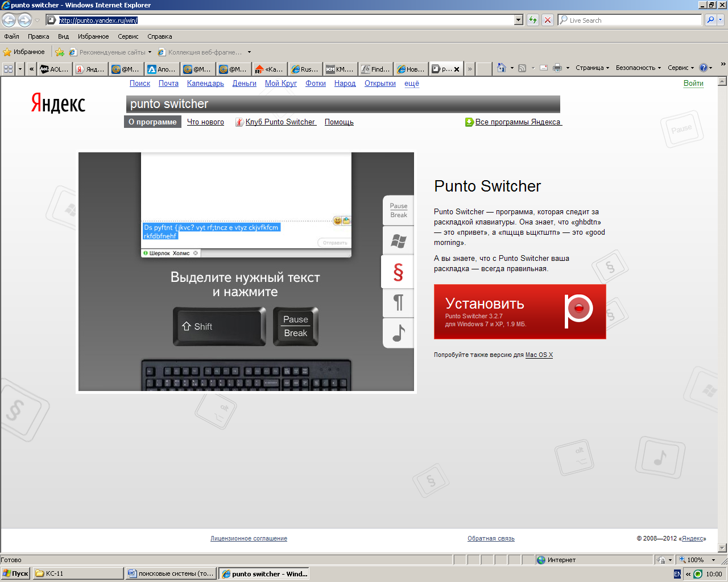This screenshot has width=728, height=582.
Task: Open help via blue question mark icon
Action: coord(704,68)
